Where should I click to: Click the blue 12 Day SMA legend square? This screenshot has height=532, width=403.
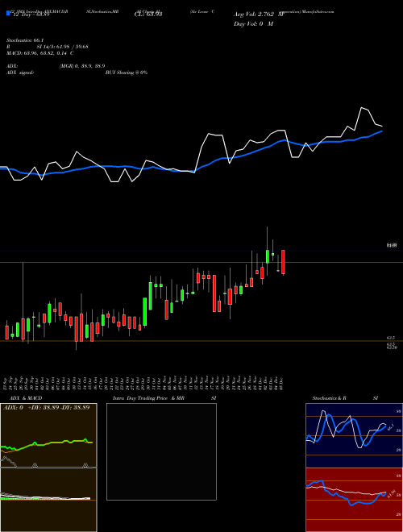click(x=8, y=14)
